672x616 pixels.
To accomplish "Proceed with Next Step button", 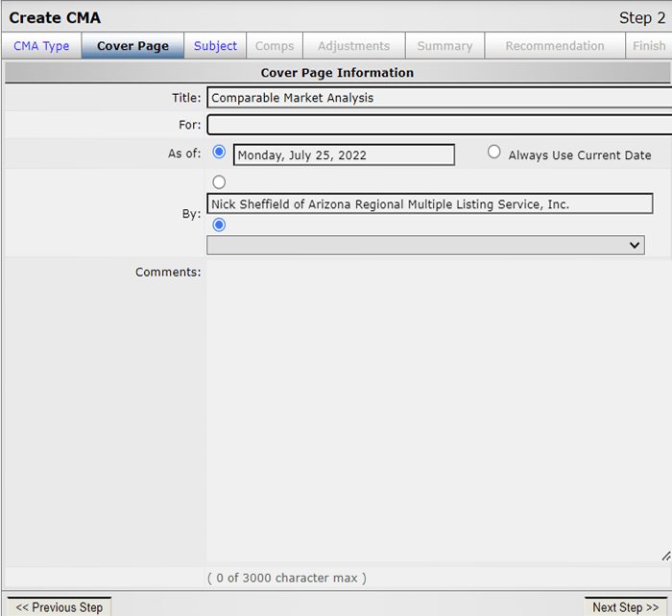I will (626, 607).
